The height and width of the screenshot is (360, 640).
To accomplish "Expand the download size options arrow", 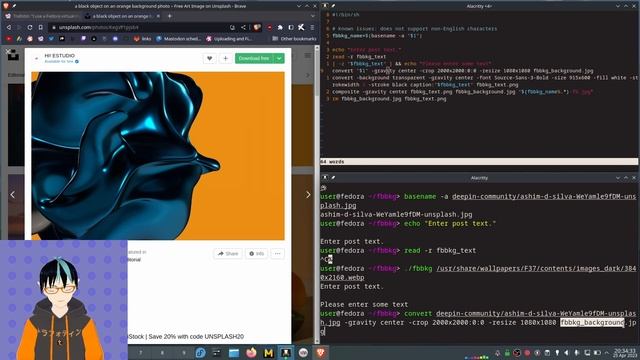I will click(279, 58).
